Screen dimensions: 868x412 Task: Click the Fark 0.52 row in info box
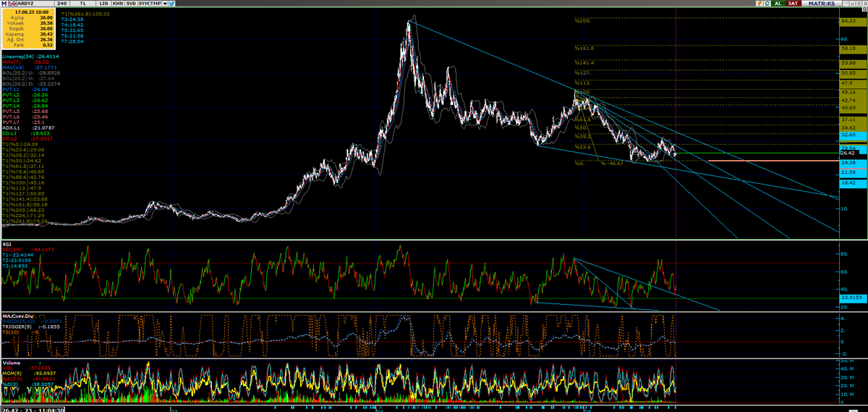29,44
